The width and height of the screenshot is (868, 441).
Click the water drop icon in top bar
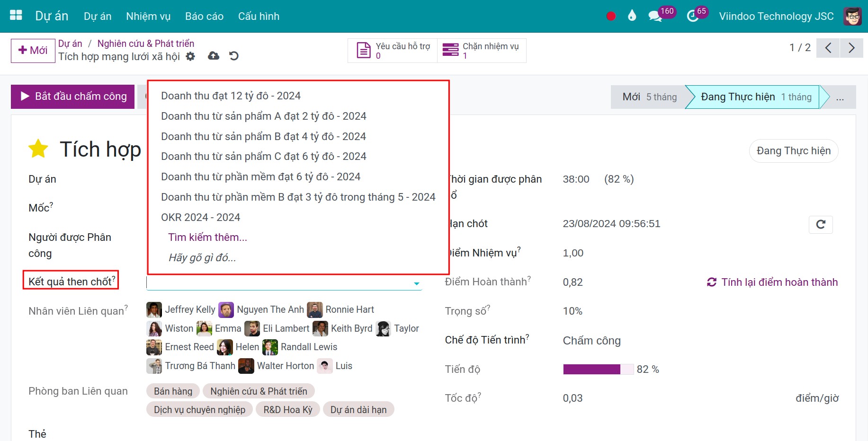tap(632, 16)
